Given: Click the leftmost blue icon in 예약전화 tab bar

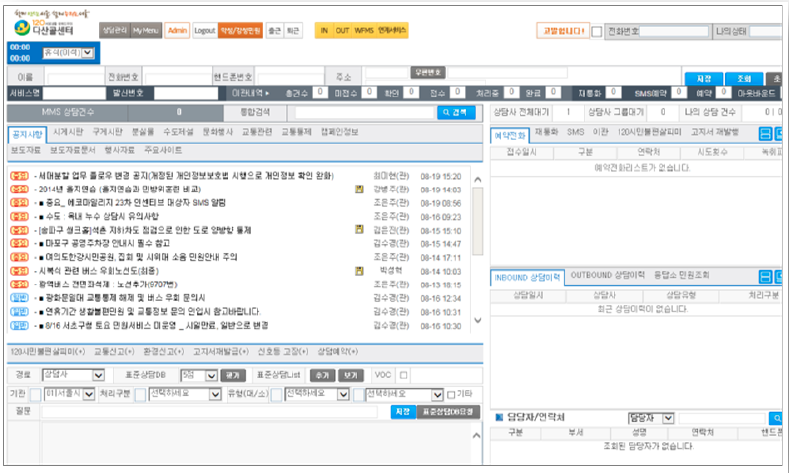Looking at the screenshot, I should click(x=765, y=134).
